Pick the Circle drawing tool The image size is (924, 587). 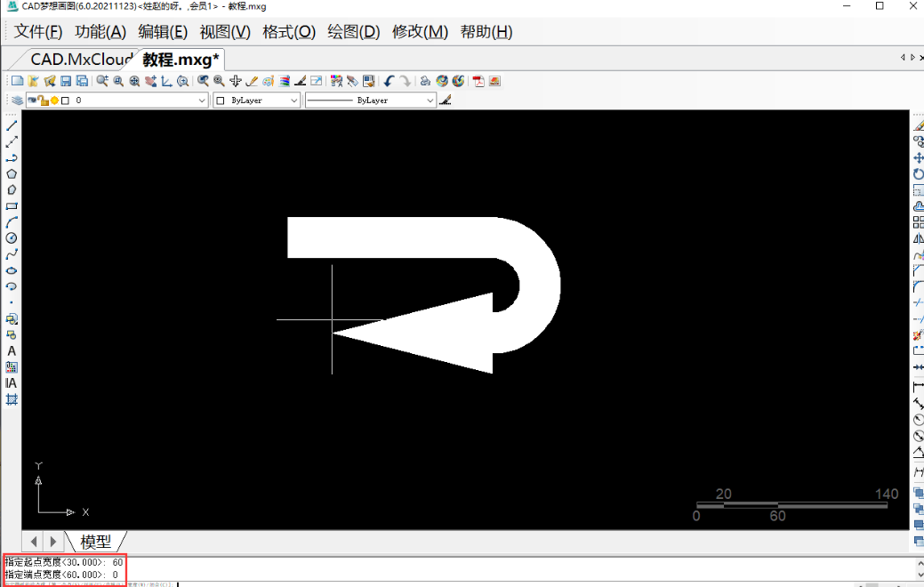(12, 237)
